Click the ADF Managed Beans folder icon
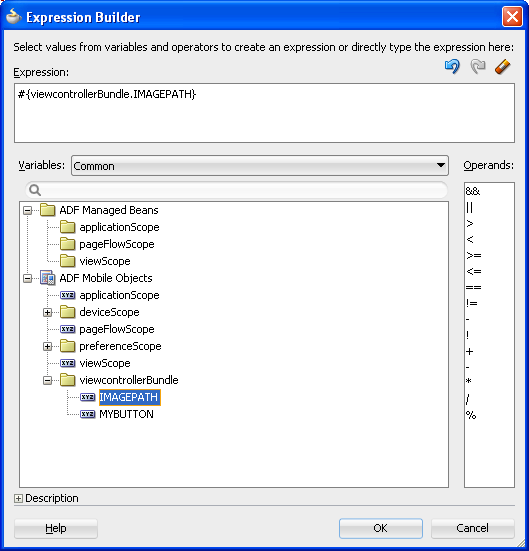 [47, 210]
